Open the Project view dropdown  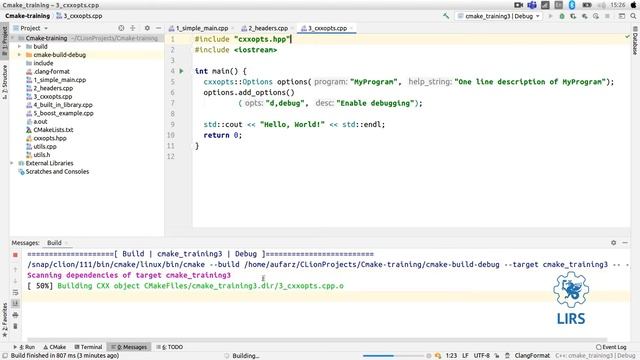(x=31, y=28)
